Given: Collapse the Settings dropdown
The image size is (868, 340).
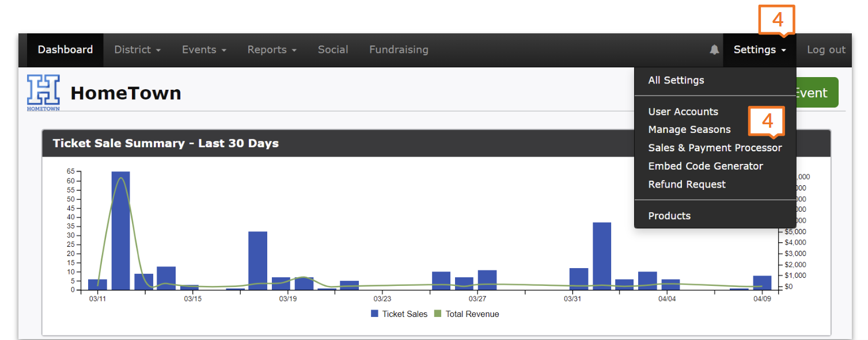Looking at the screenshot, I should (759, 50).
